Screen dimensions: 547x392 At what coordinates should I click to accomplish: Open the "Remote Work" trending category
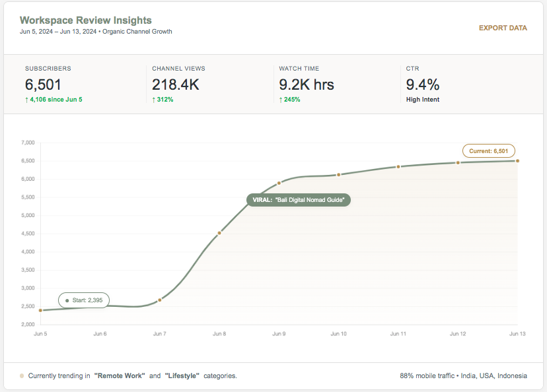tap(120, 376)
